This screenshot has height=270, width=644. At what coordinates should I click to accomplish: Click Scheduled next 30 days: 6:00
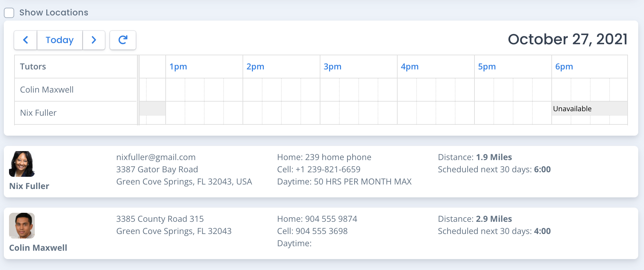[x=494, y=169]
